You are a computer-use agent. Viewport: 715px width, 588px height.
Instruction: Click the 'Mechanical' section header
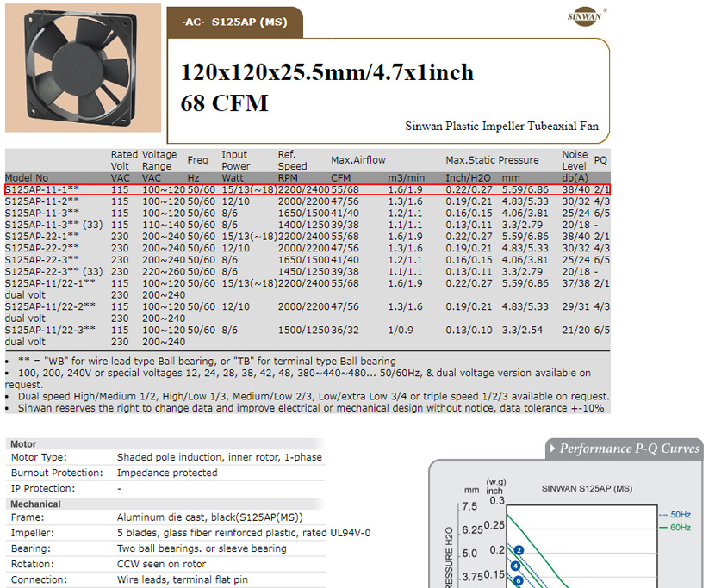pos(35,504)
